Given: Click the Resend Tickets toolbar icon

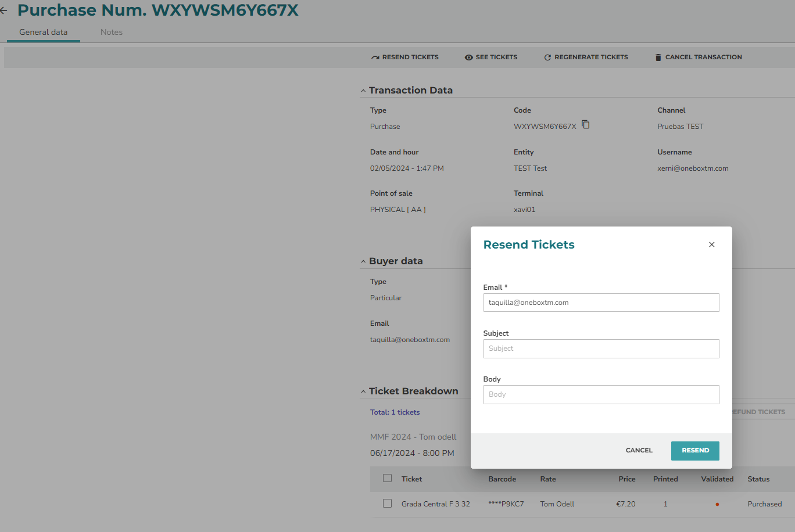Looking at the screenshot, I should pyautogui.click(x=375, y=57).
